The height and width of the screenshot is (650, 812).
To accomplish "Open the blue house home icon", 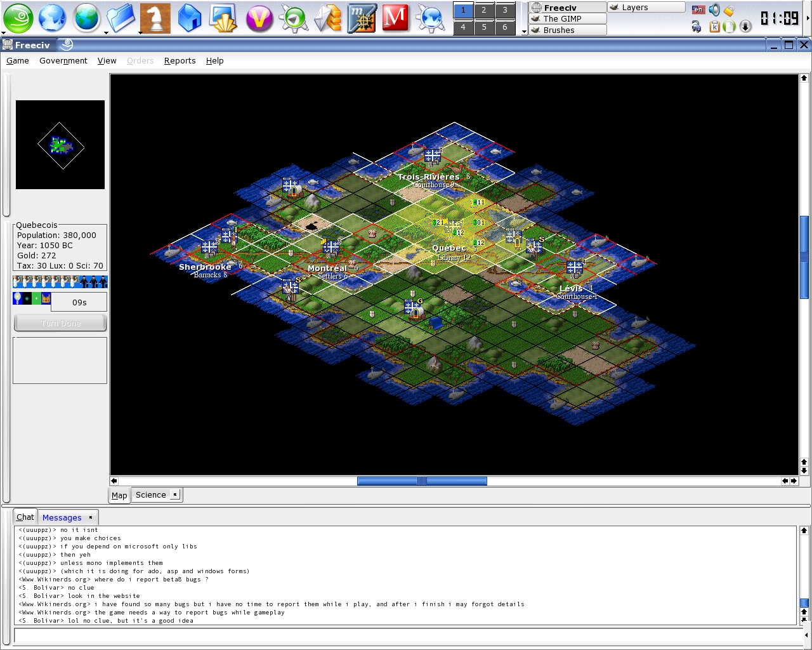I will pos(189,18).
